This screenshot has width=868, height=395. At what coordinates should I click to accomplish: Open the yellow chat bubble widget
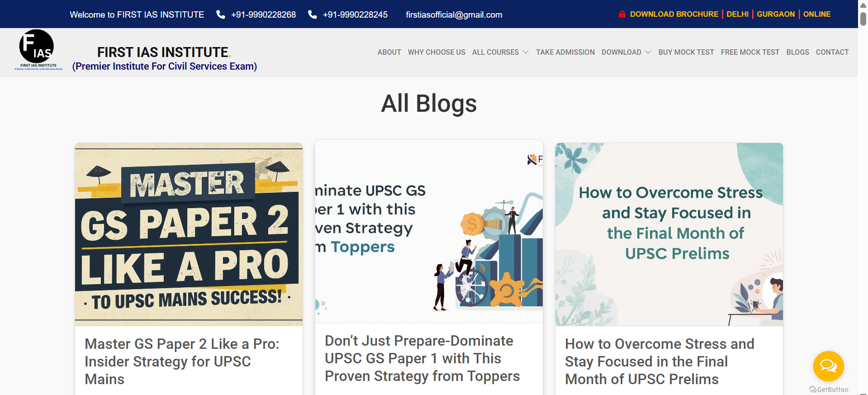click(x=828, y=366)
